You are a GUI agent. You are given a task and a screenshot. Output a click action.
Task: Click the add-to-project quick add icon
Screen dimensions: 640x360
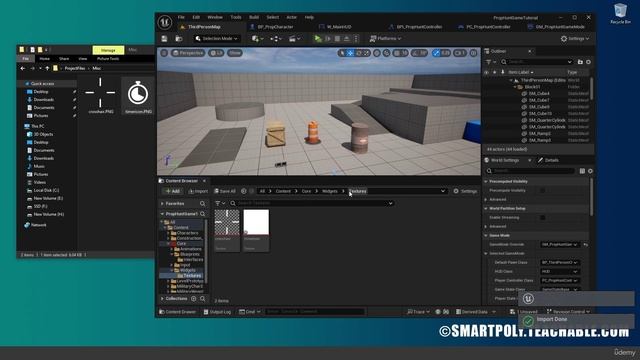257,39
